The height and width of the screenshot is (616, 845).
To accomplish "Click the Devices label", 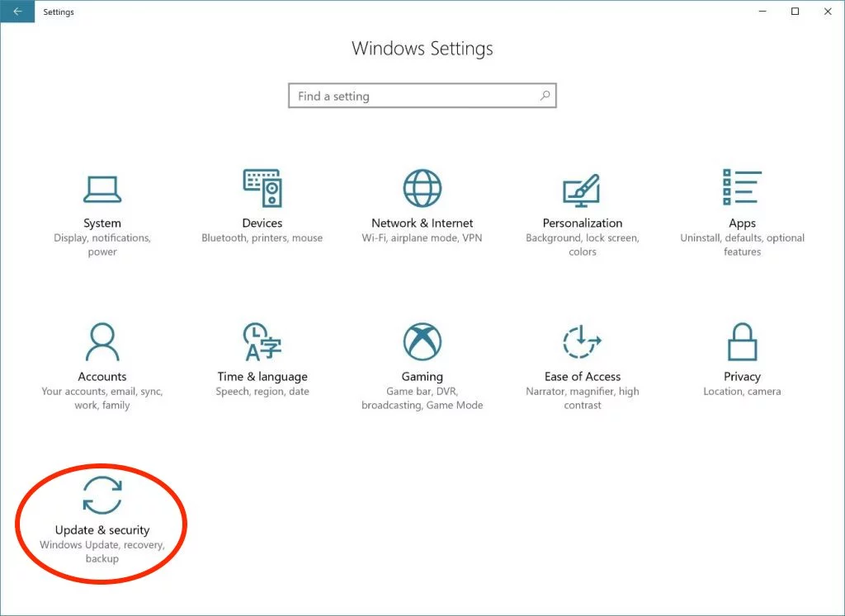I will [x=262, y=223].
